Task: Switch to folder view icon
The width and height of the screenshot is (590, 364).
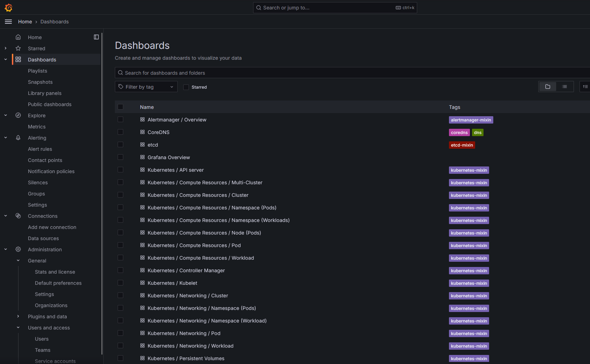Action: [x=548, y=87]
